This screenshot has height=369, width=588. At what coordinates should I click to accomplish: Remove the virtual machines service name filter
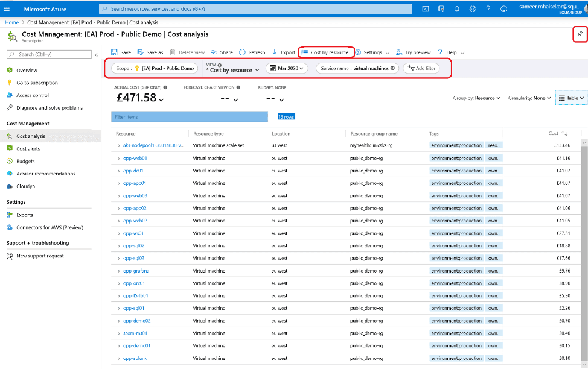click(392, 68)
